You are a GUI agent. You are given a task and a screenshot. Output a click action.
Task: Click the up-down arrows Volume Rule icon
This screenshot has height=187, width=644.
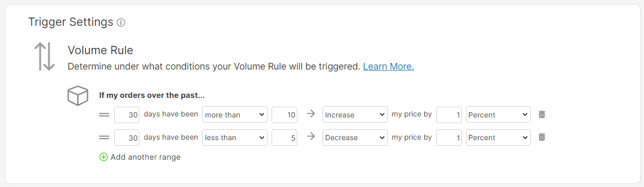[x=44, y=57]
